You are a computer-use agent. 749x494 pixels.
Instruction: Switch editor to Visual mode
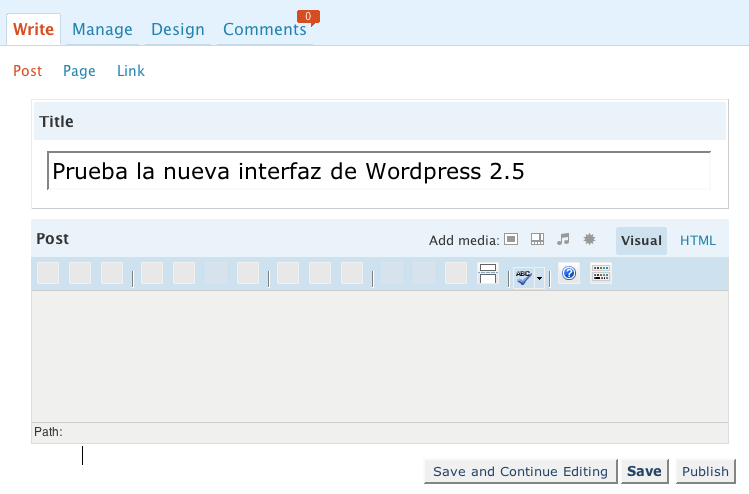coord(641,240)
